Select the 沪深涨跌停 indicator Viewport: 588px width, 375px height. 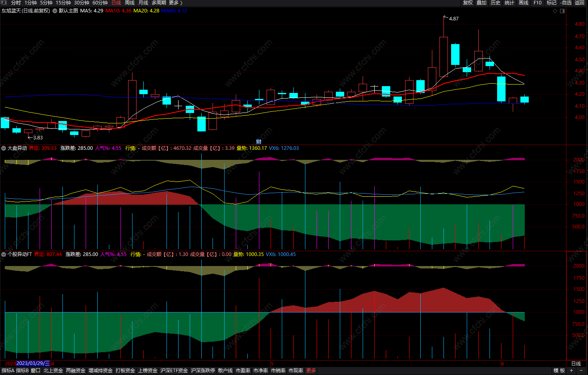(203, 371)
